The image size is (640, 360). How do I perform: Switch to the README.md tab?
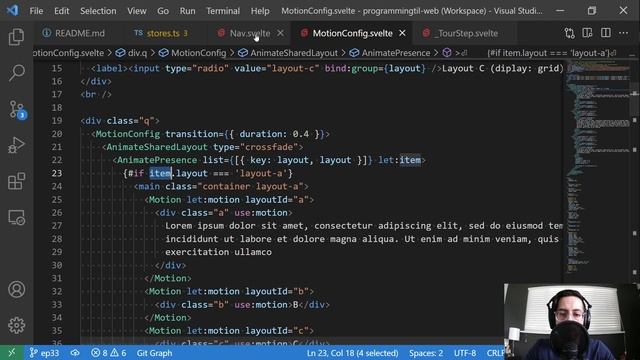74,33
